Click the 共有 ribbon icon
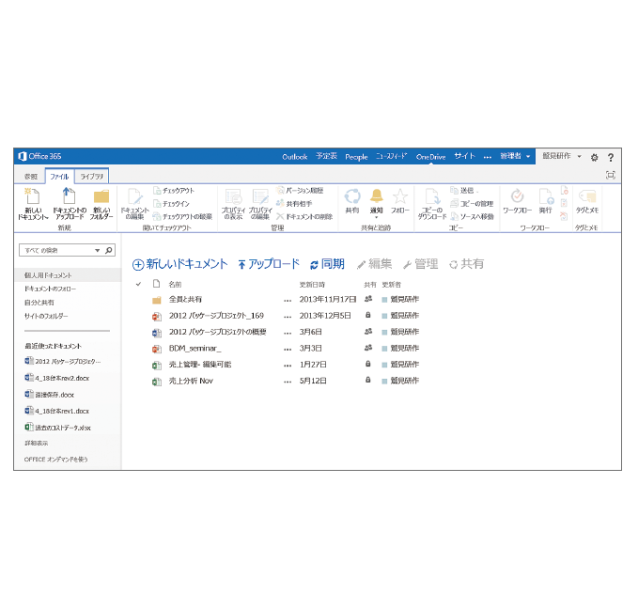638x609 pixels. (x=352, y=201)
